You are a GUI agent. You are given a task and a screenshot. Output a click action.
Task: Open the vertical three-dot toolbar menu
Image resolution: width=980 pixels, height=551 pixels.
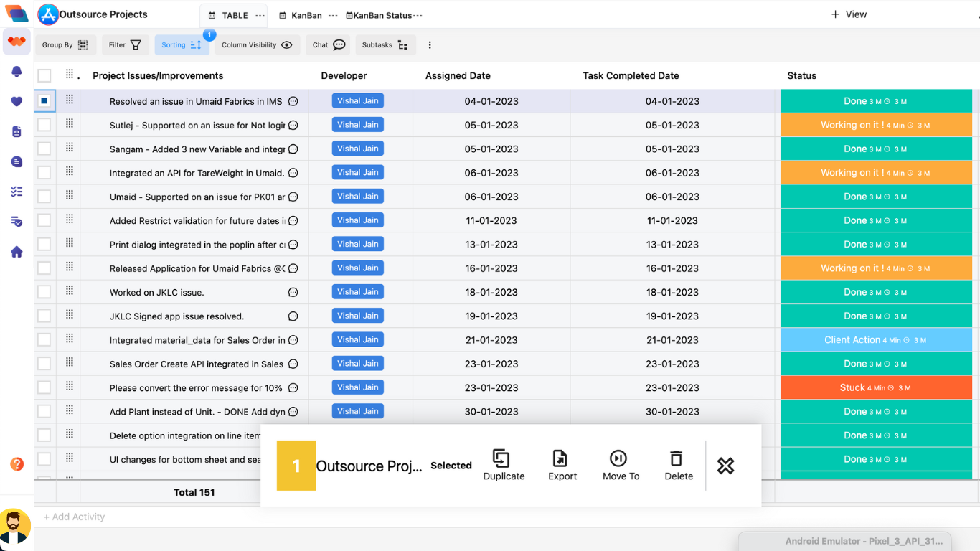point(430,45)
